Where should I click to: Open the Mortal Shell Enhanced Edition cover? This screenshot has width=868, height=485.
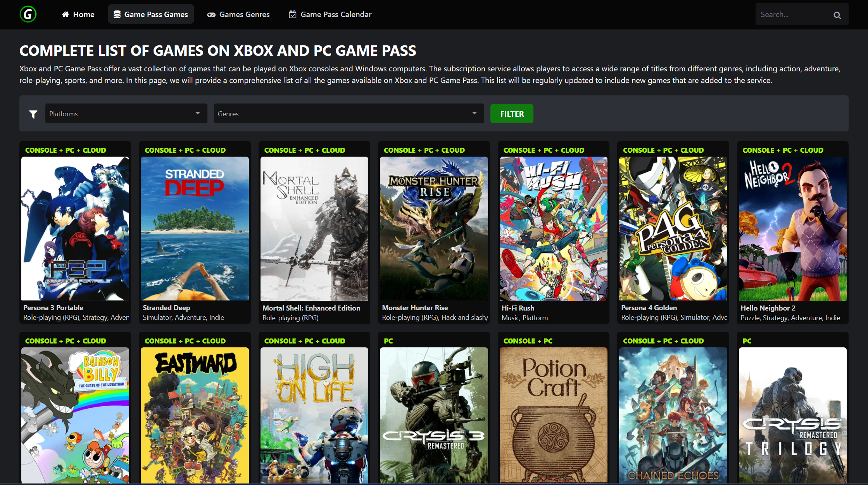pos(314,228)
